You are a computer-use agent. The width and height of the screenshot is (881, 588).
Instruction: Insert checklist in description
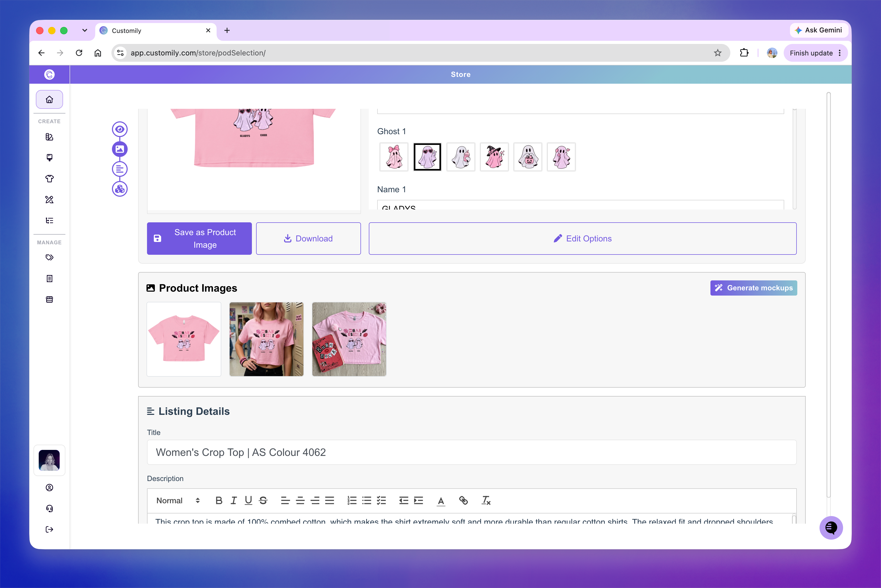pyautogui.click(x=381, y=501)
